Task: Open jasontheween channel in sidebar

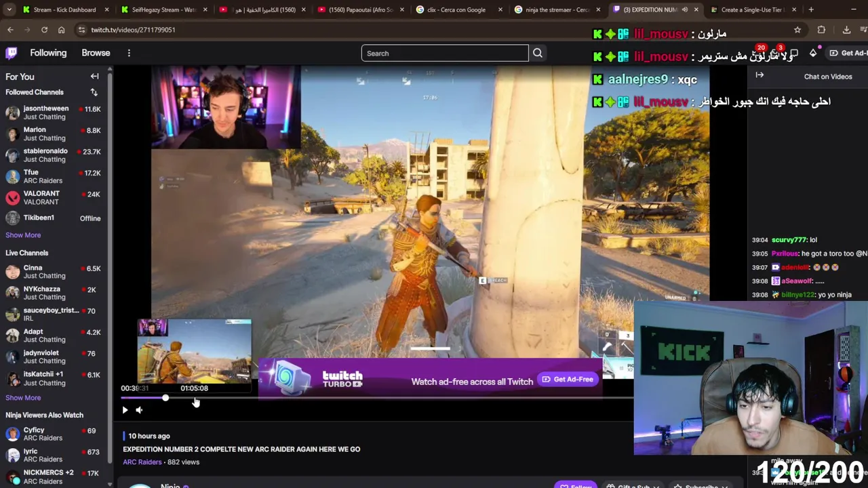Action: click(x=53, y=113)
